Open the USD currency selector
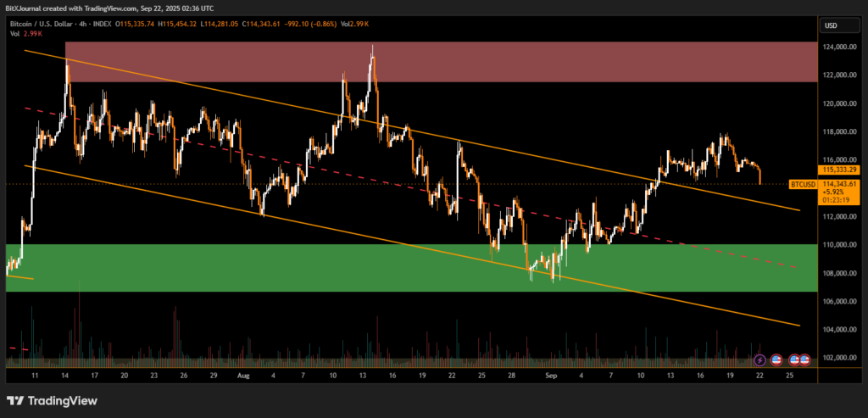The image size is (868, 418). point(830,25)
